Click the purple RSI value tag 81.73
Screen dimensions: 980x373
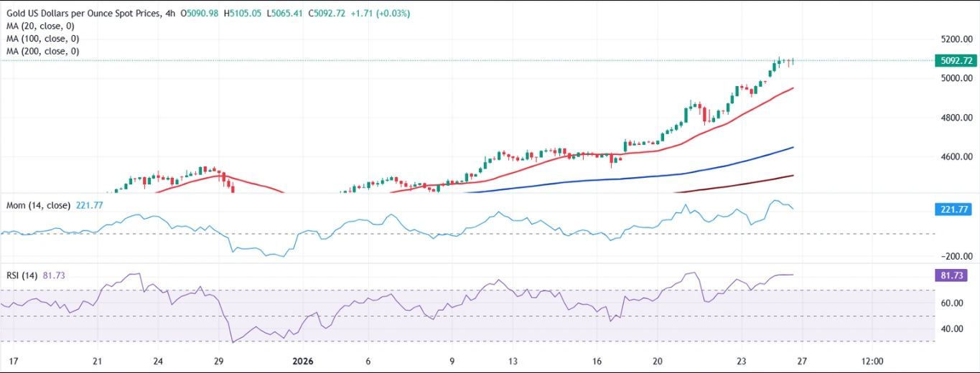pyautogui.click(x=954, y=275)
